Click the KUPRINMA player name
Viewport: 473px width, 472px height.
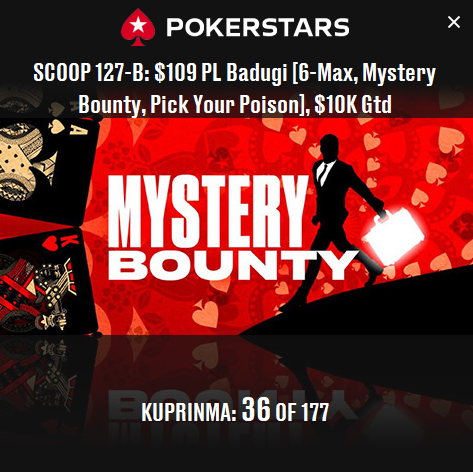pos(189,412)
